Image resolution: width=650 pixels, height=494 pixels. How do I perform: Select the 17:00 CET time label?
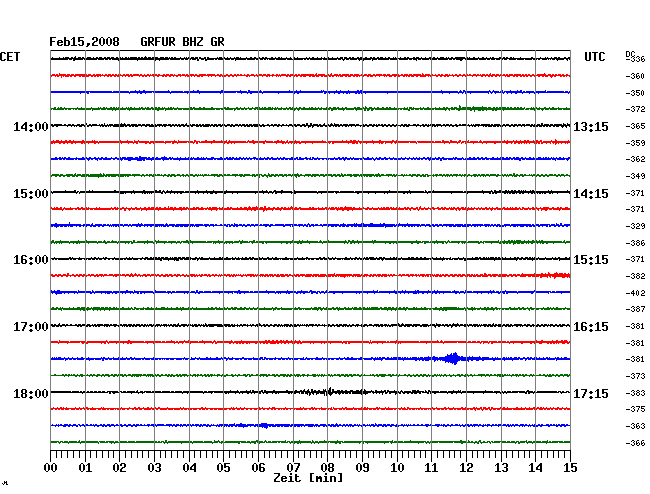(31, 327)
